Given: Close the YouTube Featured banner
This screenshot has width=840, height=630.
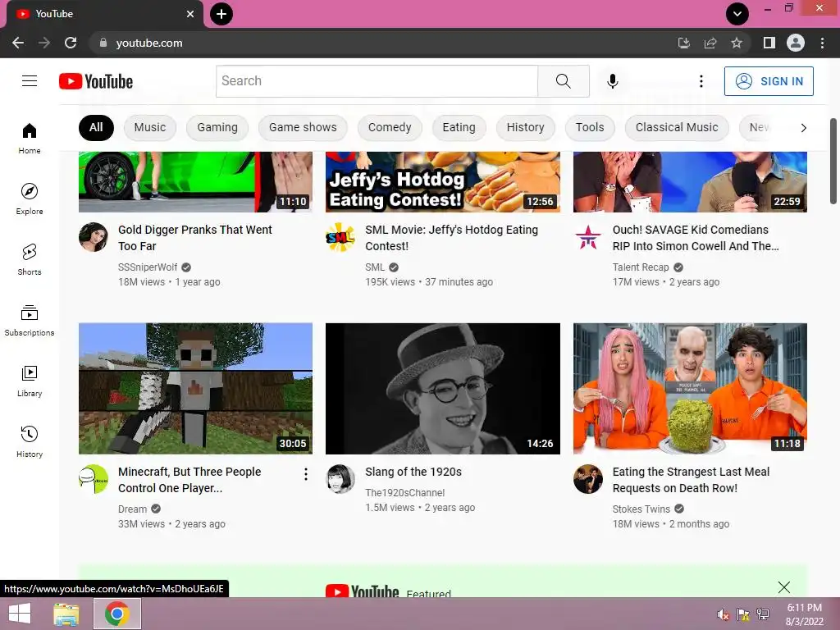Looking at the screenshot, I should pyautogui.click(x=783, y=587).
